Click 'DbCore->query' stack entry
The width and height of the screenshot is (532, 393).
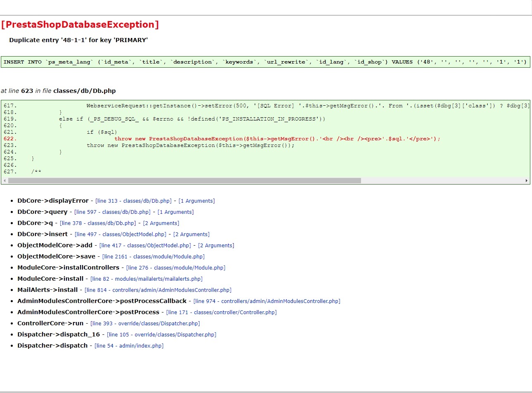pos(42,212)
